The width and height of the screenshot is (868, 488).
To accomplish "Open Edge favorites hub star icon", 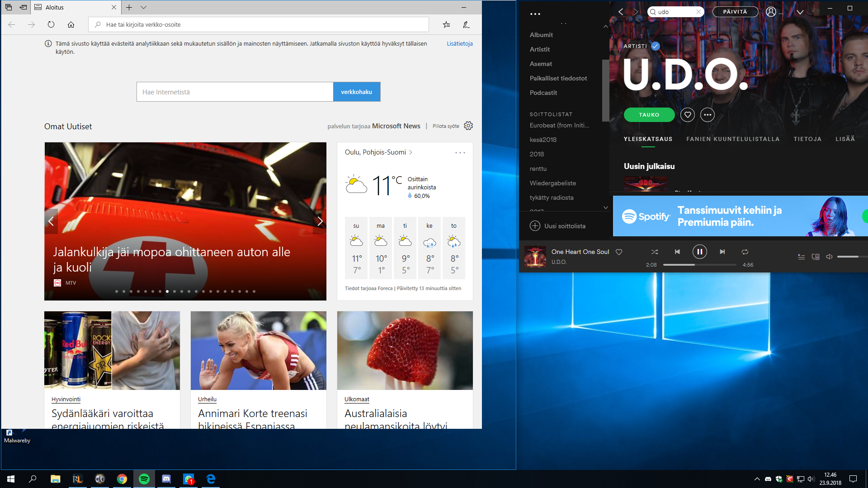I will tap(446, 24).
